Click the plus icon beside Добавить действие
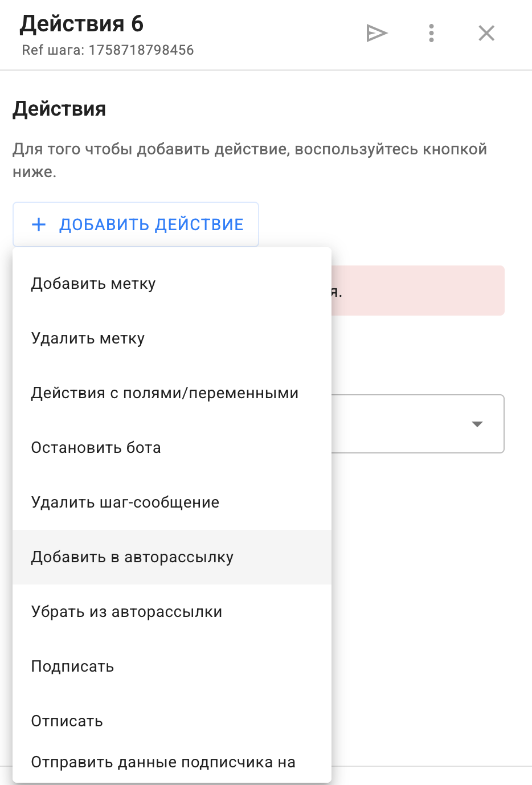The image size is (532, 785). [39, 224]
